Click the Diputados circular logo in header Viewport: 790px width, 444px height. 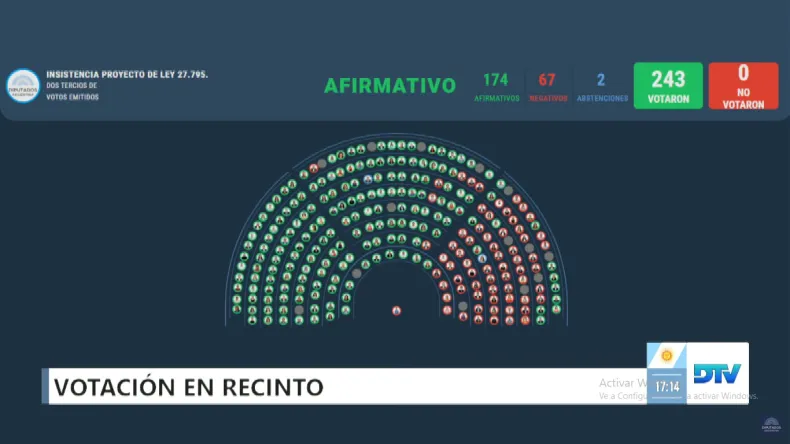click(x=23, y=85)
